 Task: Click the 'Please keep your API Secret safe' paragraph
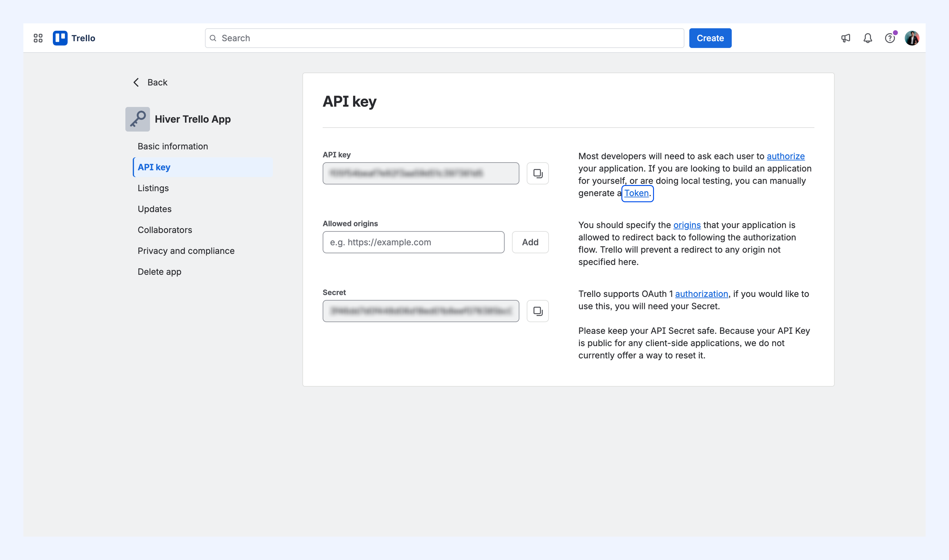(x=694, y=343)
